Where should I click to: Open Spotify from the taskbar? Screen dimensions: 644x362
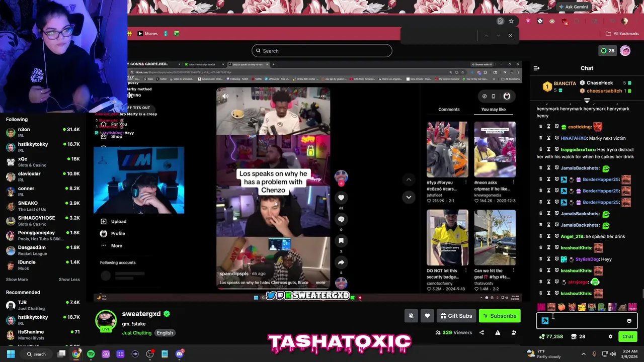[91, 354]
